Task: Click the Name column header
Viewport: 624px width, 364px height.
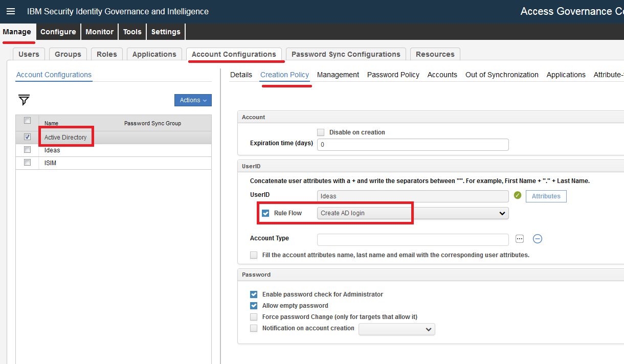Action: point(51,123)
